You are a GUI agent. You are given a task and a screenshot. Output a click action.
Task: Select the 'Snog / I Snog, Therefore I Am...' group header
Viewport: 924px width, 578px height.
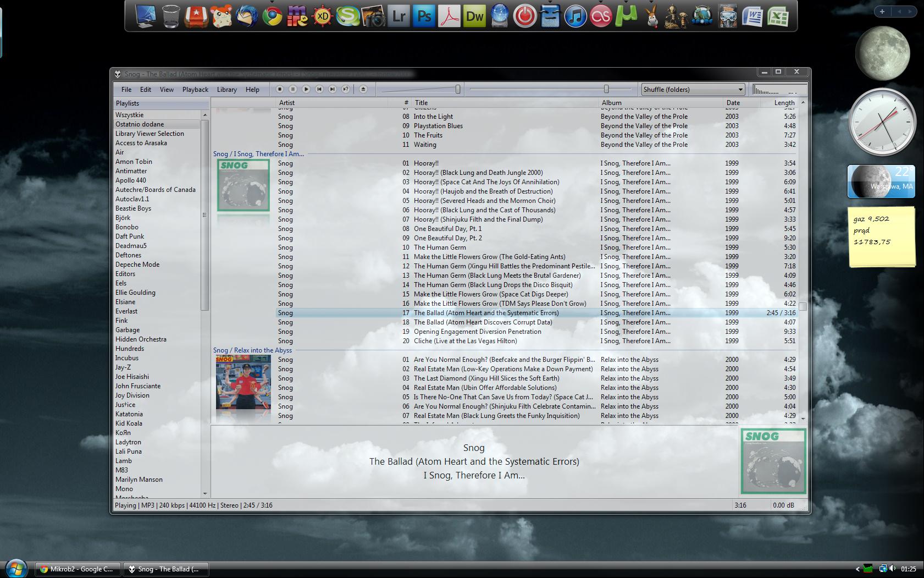click(258, 154)
